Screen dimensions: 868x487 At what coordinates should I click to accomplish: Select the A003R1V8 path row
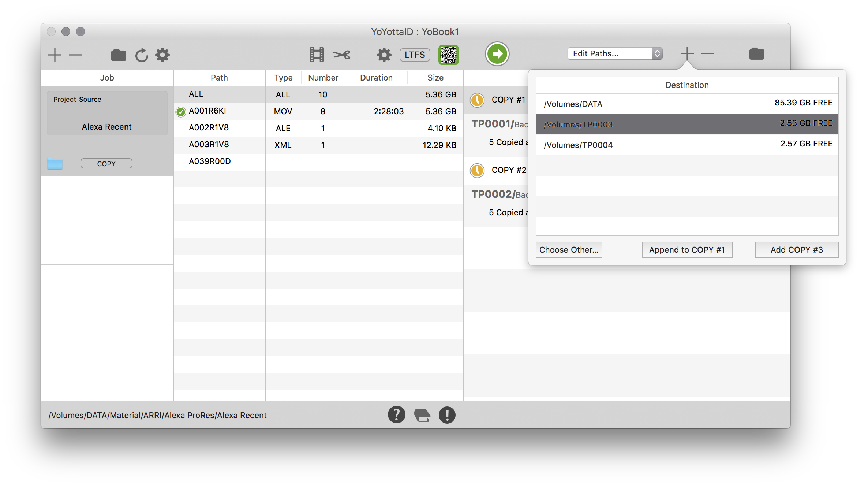(219, 145)
